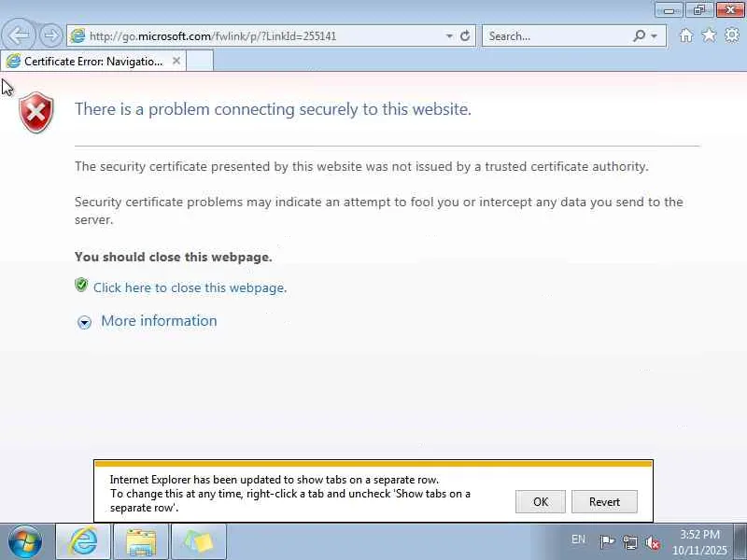Click 'You should close this webpage.' text
The width and height of the screenshot is (747, 560).
[x=174, y=258]
